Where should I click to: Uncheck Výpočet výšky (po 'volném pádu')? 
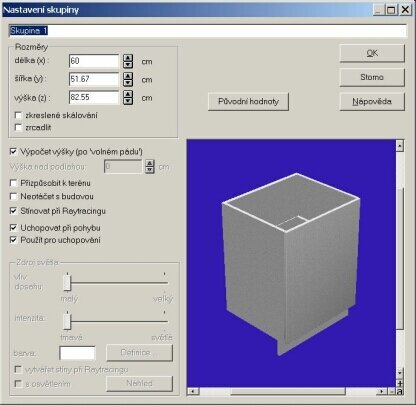(x=13, y=152)
